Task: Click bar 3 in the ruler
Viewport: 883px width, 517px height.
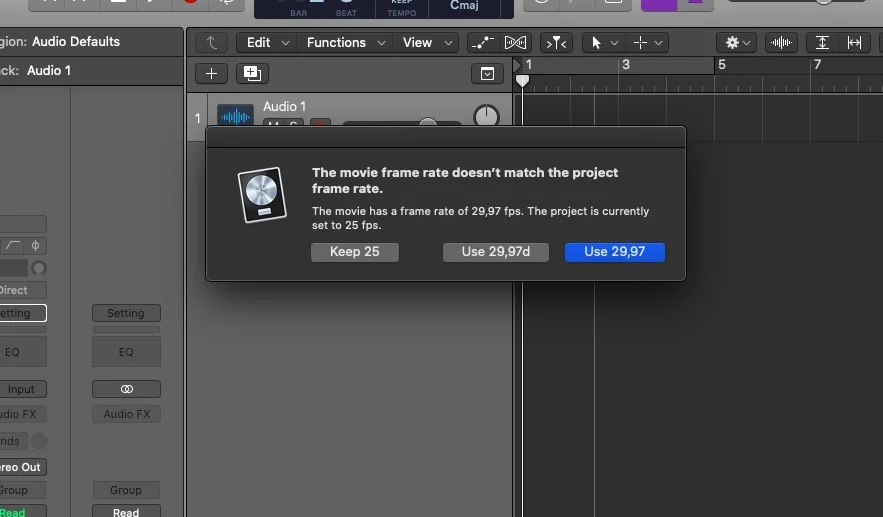Action: [626, 65]
